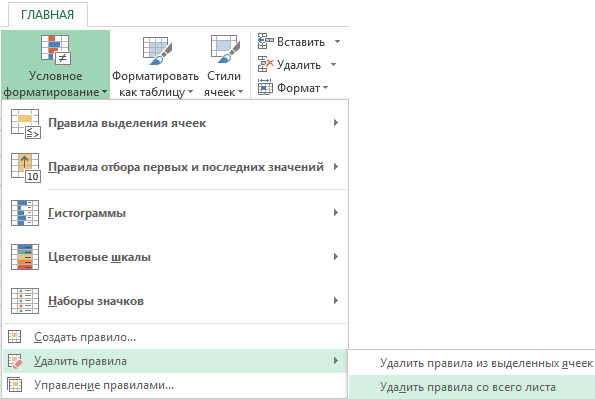Expand the arrow beside Цветовые шкалы
This screenshot has width=595, height=399.
[x=336, y=257]
